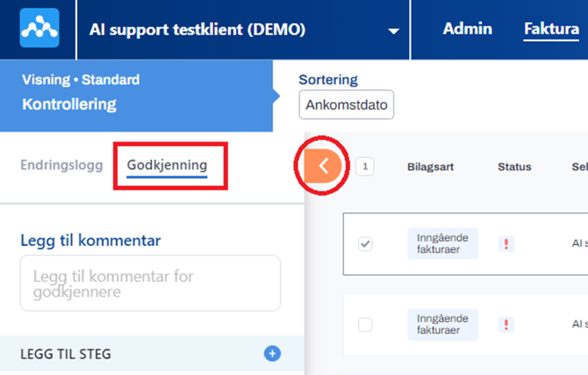Open the AI support testklient client dropdown
This screenshot has height=375, width=588.
pos(392,31)
